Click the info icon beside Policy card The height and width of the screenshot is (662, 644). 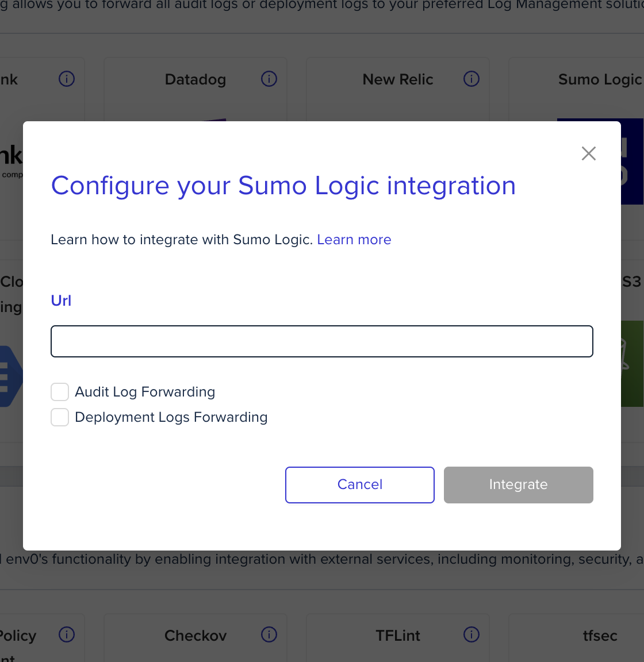pos(66,634)
